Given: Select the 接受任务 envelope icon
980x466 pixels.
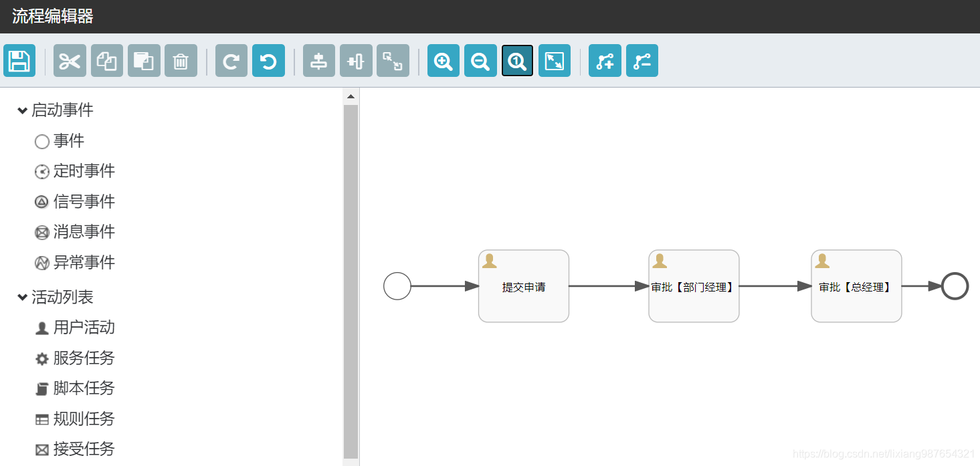Looking at the screenshot, I should (x=42, y=450).
